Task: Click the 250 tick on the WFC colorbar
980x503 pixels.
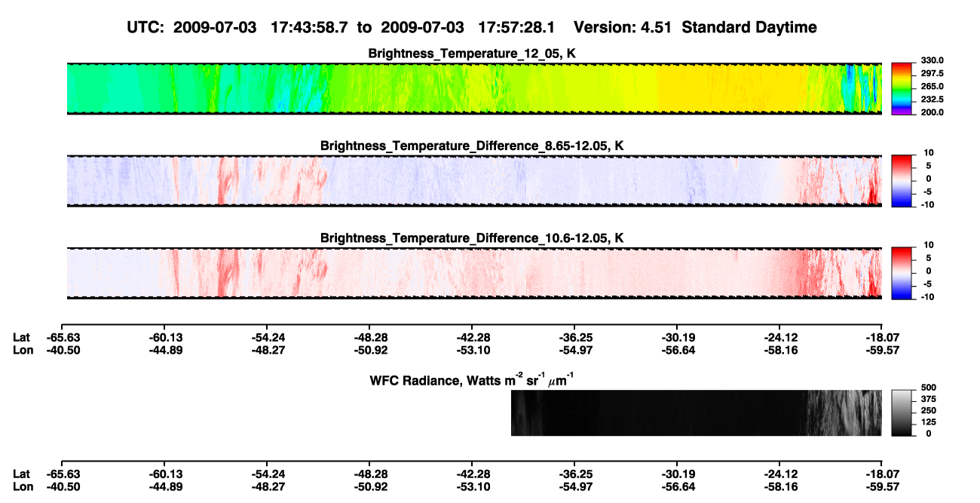Action: [929, 410]
